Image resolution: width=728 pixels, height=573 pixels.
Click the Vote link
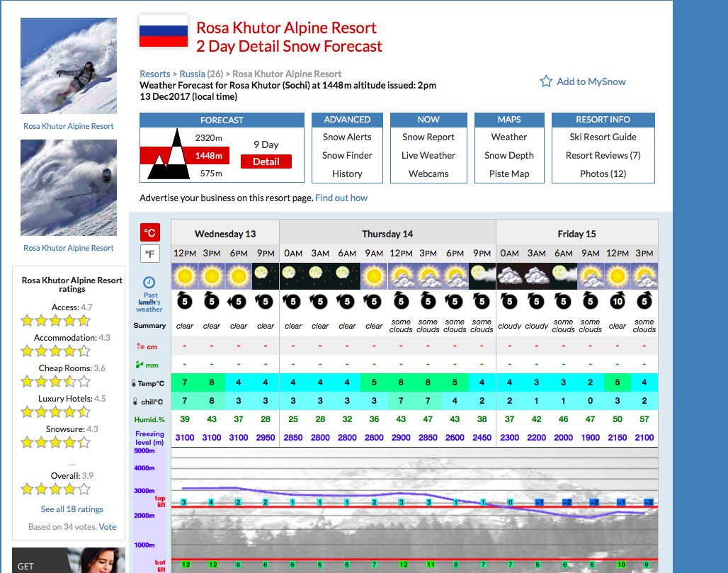(107, 526)
